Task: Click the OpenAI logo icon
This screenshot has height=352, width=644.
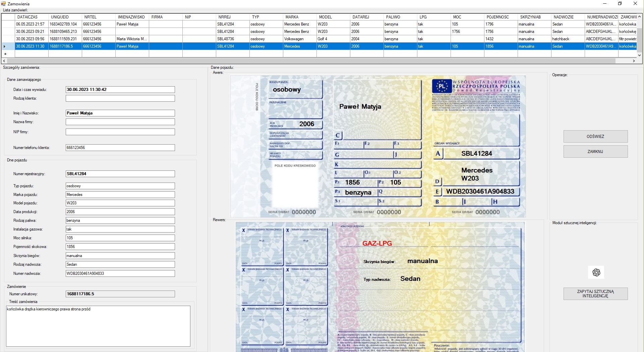Action: [596, 272]
